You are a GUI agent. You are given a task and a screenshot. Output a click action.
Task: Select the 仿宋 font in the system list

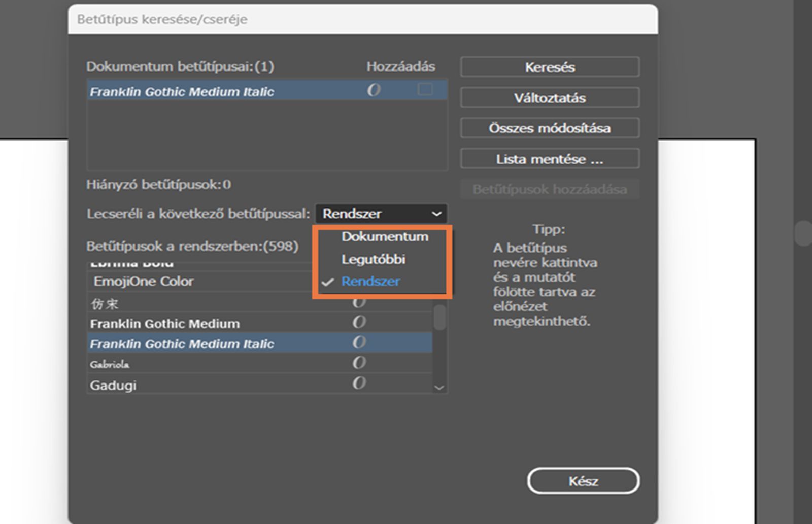[x=260, y=303]
